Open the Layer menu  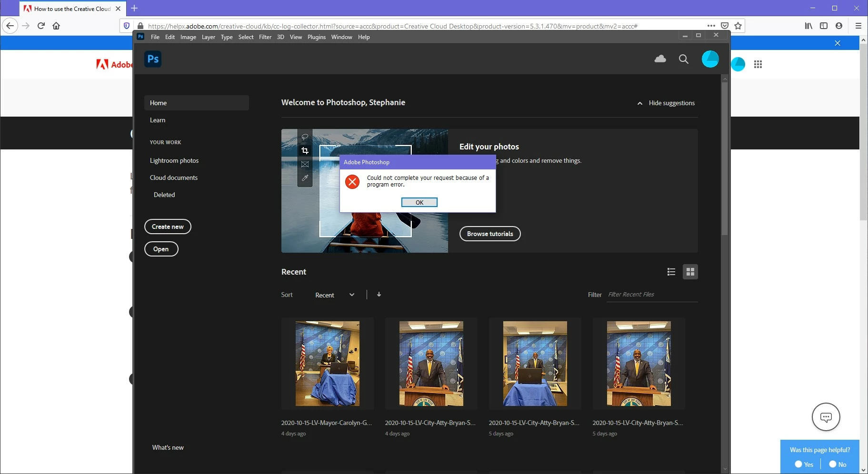pyautogui.click(x=209, y=37)
